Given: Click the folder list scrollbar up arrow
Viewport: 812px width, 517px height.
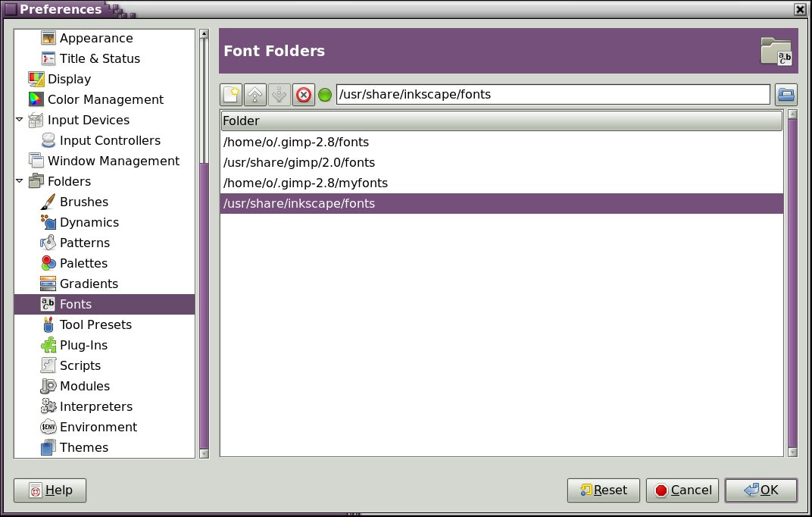Looking at the screenshot, I should point(792,114).
